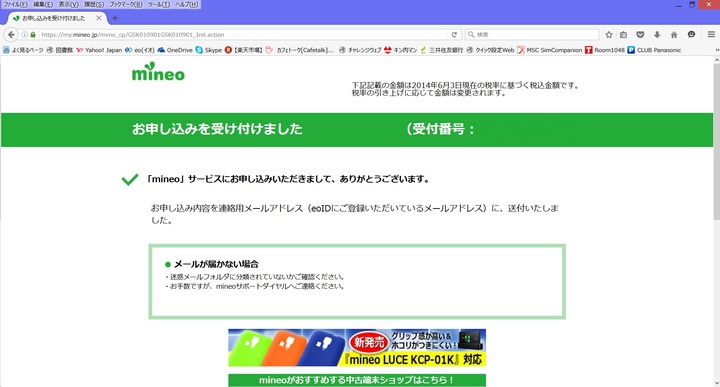Open a new tab with plus button
The image size is (720, 387).
(115, 18)
